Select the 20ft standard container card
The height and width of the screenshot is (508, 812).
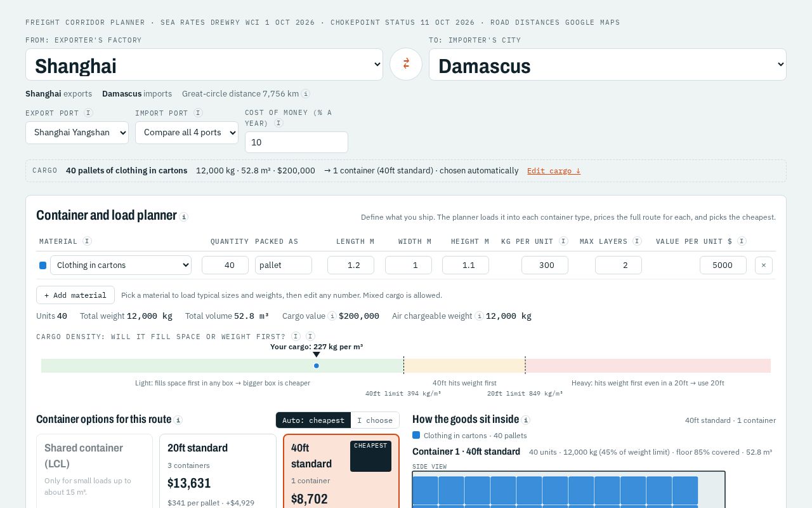click(x=218, y=471)
